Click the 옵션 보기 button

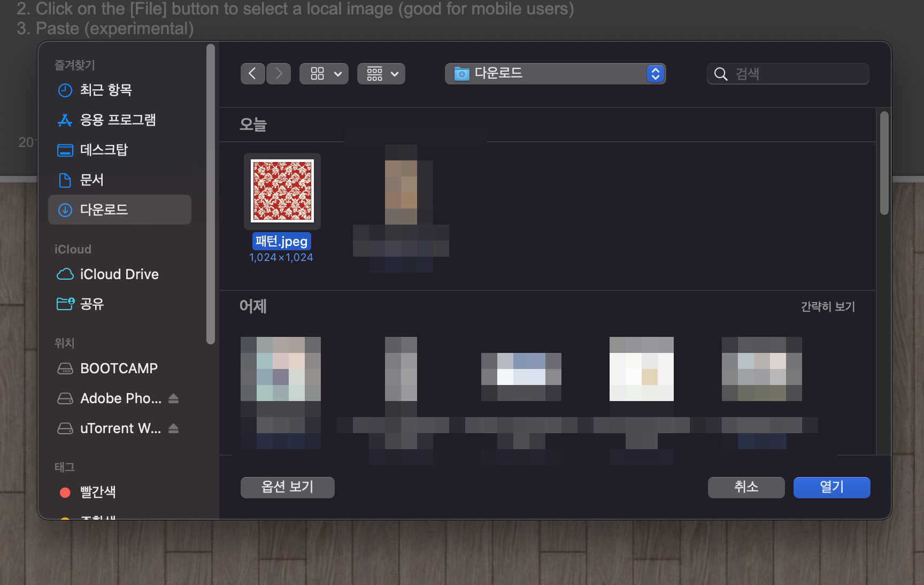coord(288,487)
